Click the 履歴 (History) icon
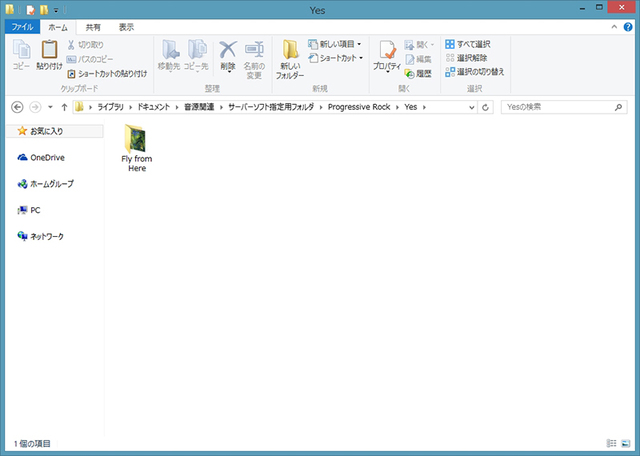Screen dimensions: 640x456 click(419, 73)
